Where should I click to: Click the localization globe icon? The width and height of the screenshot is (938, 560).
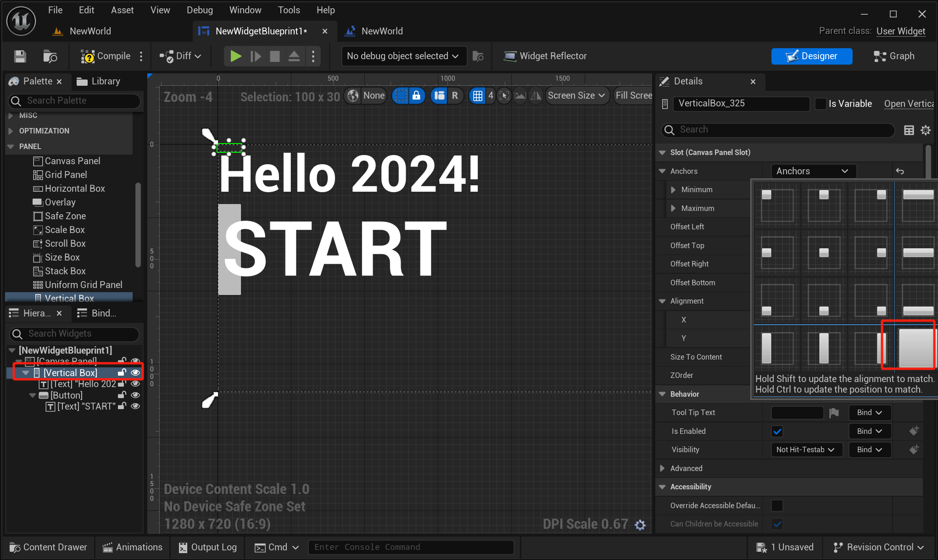[x=353, y=95]
